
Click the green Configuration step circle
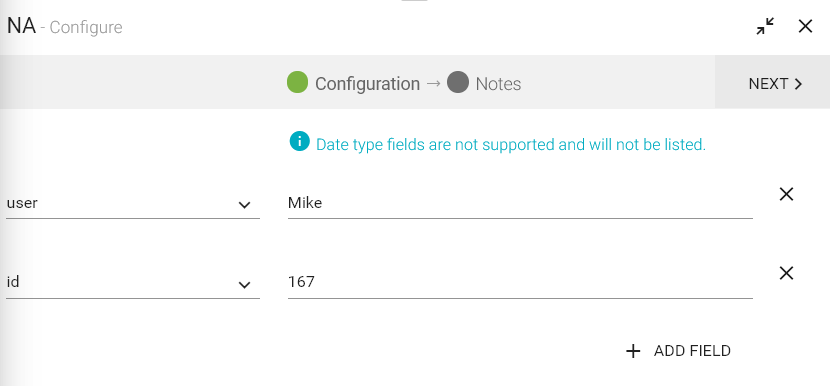coord(297,82)
